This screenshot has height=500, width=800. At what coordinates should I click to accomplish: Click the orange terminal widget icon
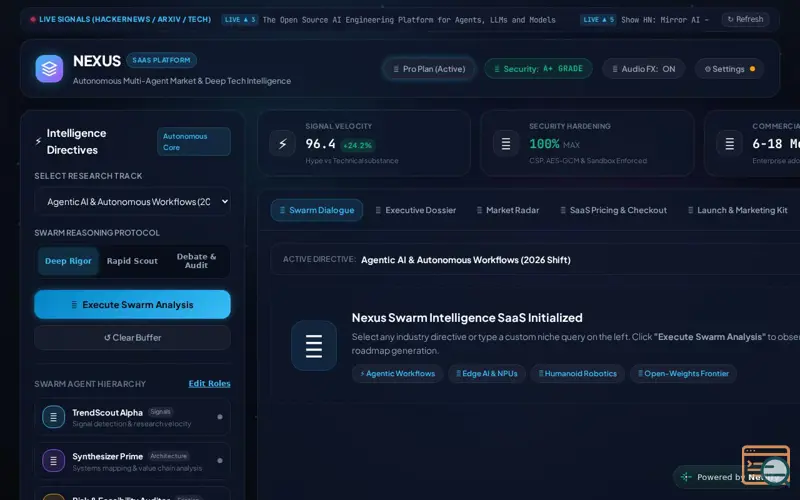pos(765,465)
